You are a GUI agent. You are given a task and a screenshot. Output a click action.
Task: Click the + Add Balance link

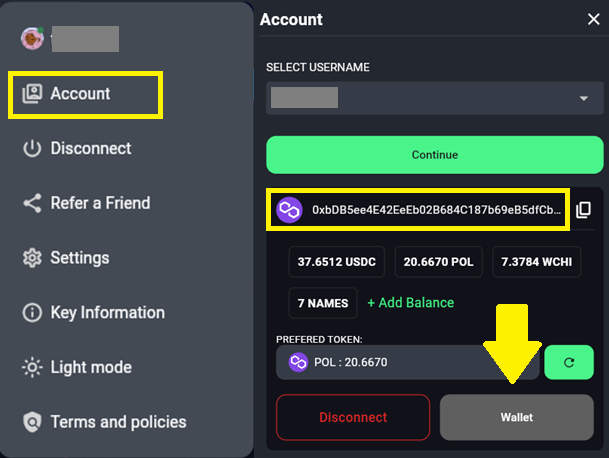coord(410,302)
